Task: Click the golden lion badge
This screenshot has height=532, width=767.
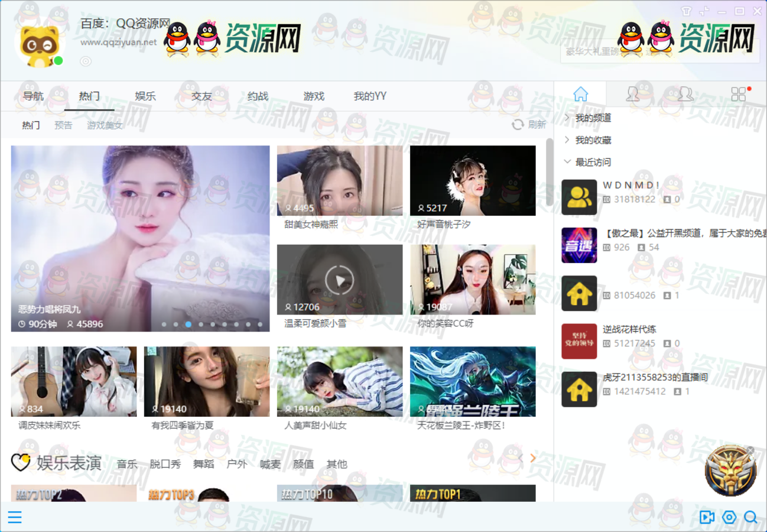Action: click(731, 472)
